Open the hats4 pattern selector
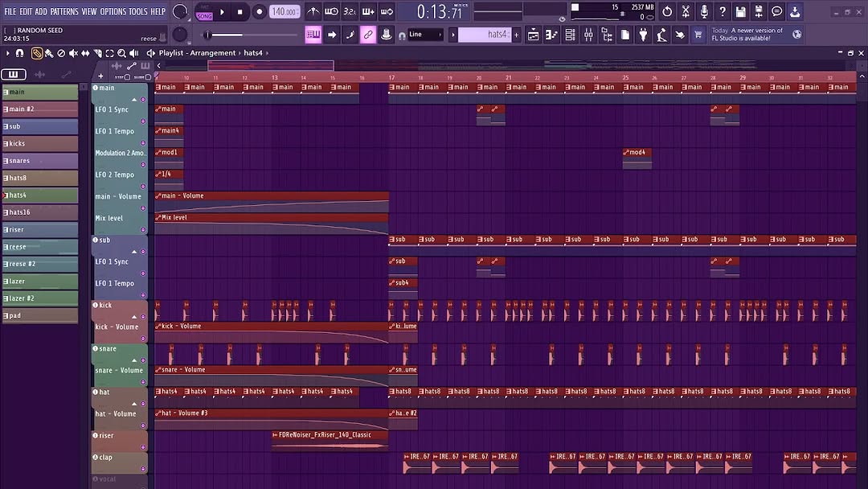 pos(485,35)
